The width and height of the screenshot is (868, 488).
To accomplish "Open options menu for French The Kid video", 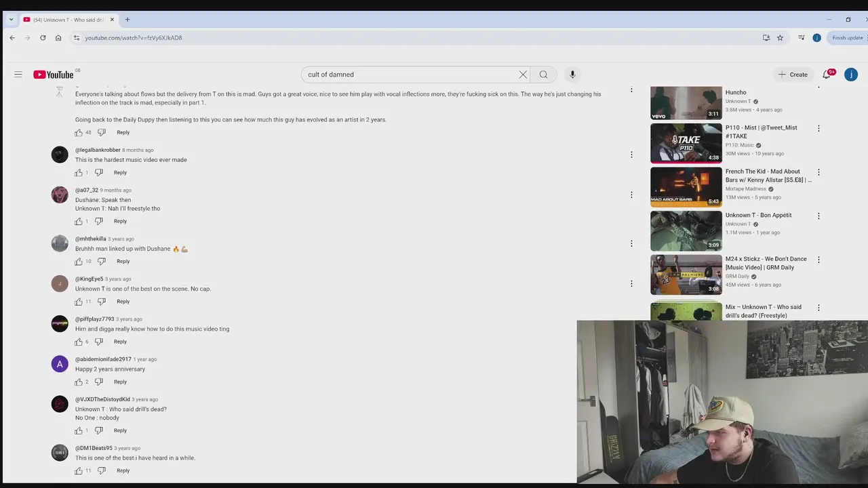I will tap(818, 172).
